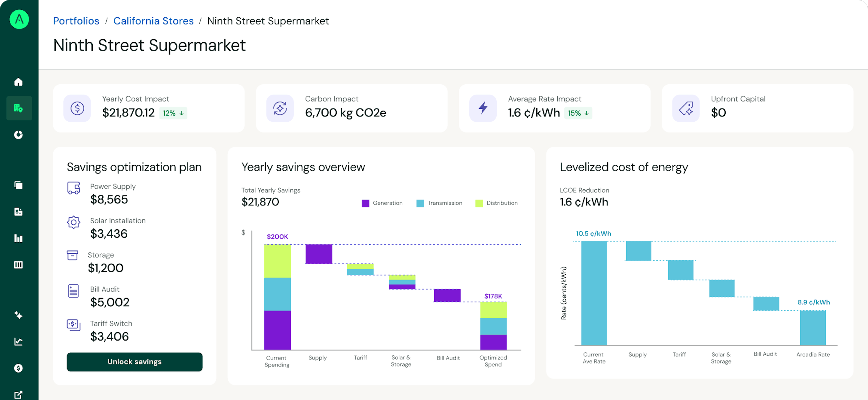Select the buildings location sidebar icon
868x400 pixels.
click(19, 108)
